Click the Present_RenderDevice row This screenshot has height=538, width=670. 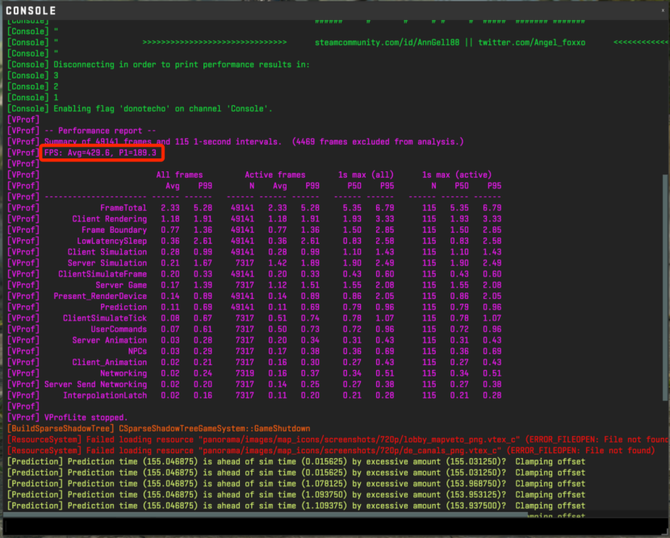pos(300,296)
